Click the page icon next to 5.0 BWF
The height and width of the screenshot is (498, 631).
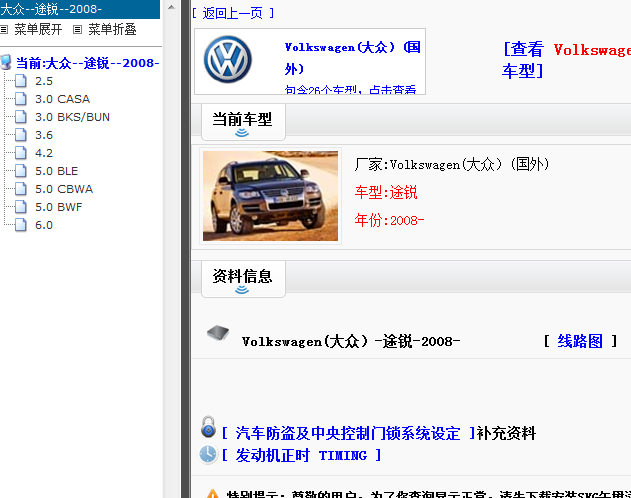[21, 207]
